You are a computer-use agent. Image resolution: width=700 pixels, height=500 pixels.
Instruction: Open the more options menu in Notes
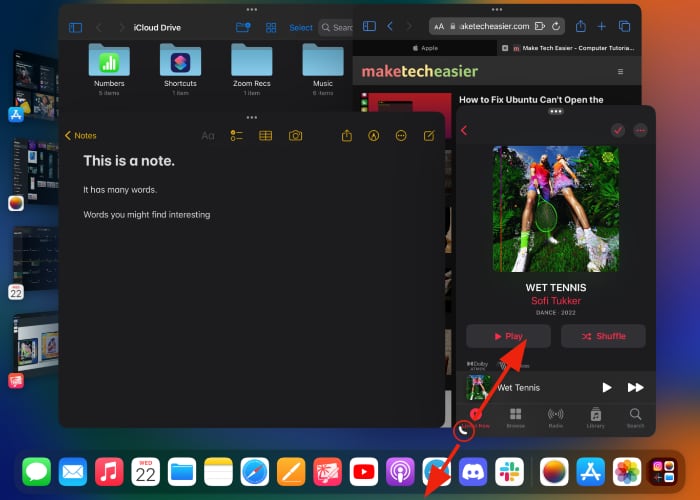401,136
